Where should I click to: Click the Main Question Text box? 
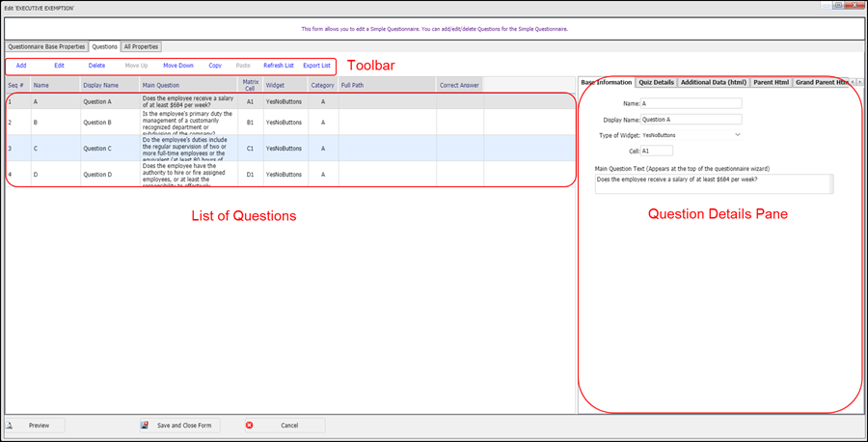[x=714, y=184]
